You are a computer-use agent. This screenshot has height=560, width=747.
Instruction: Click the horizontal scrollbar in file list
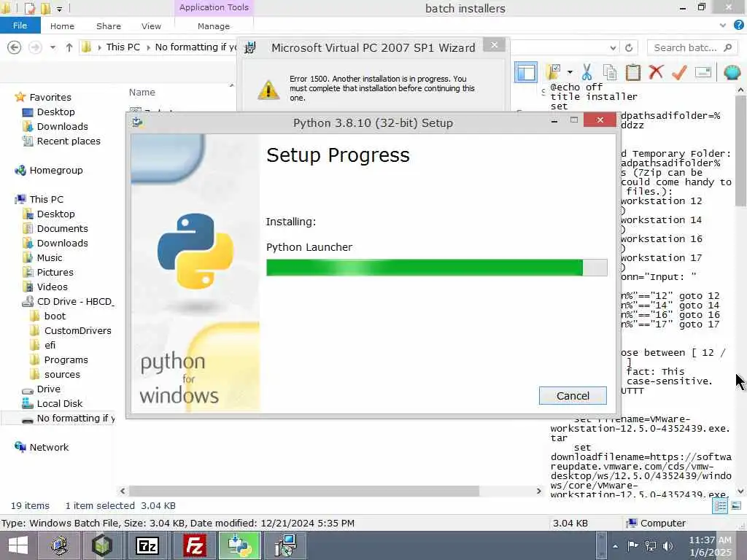click(x=304, y=491)
